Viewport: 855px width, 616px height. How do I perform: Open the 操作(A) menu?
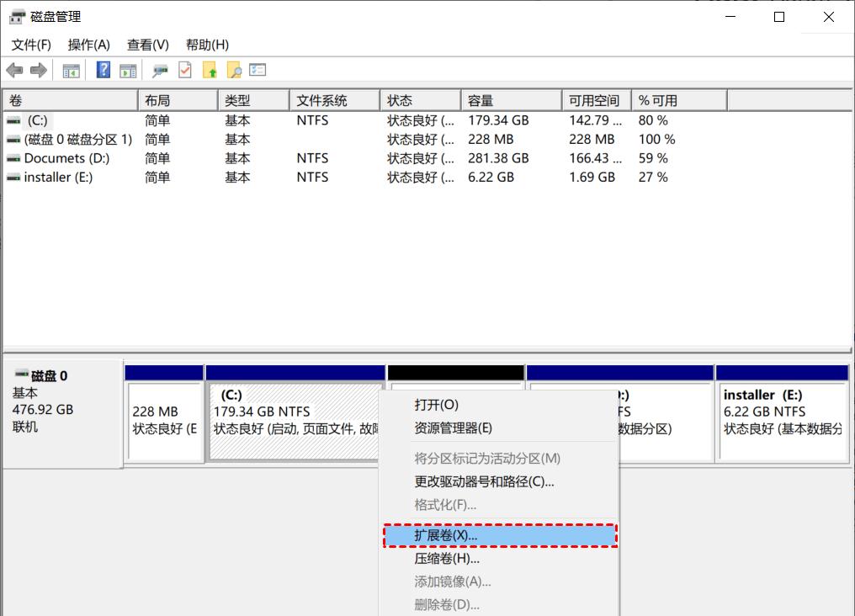pyautogui.click(x=88, y=45)
